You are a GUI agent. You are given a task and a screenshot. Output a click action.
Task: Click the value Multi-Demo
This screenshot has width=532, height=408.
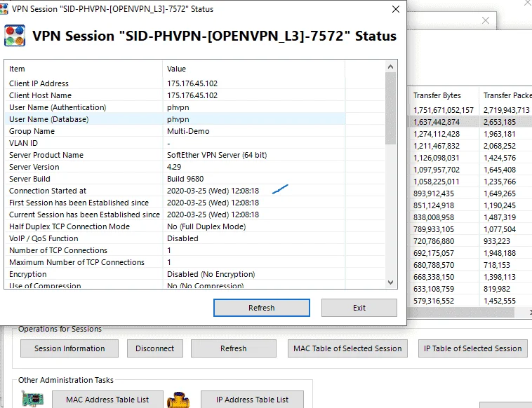pyautogui.click(x=188, y=131)
